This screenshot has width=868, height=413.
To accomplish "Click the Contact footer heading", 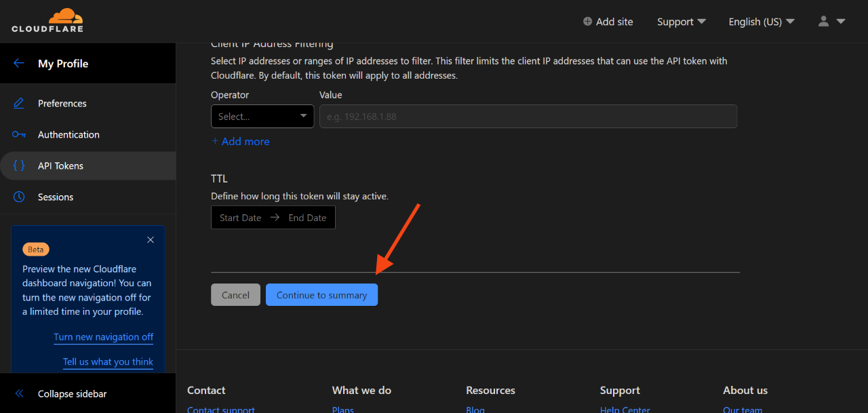I will coord(206,390).
